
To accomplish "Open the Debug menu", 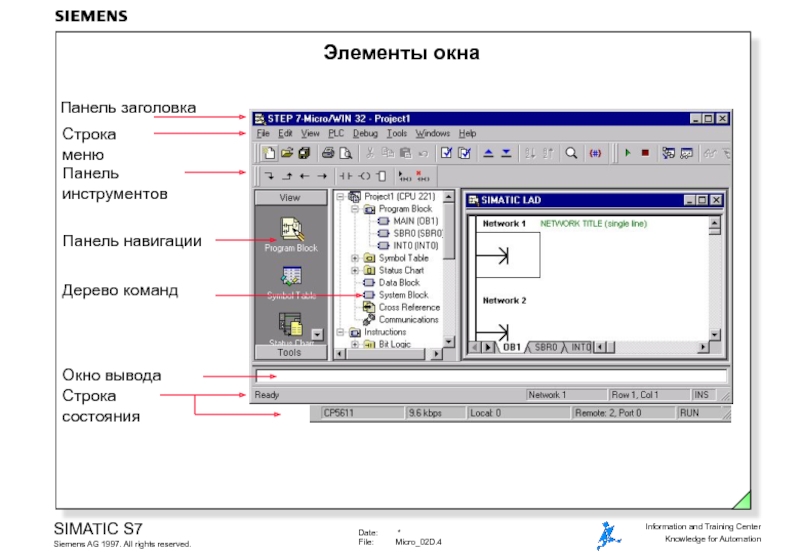I will tap(365, 133).
